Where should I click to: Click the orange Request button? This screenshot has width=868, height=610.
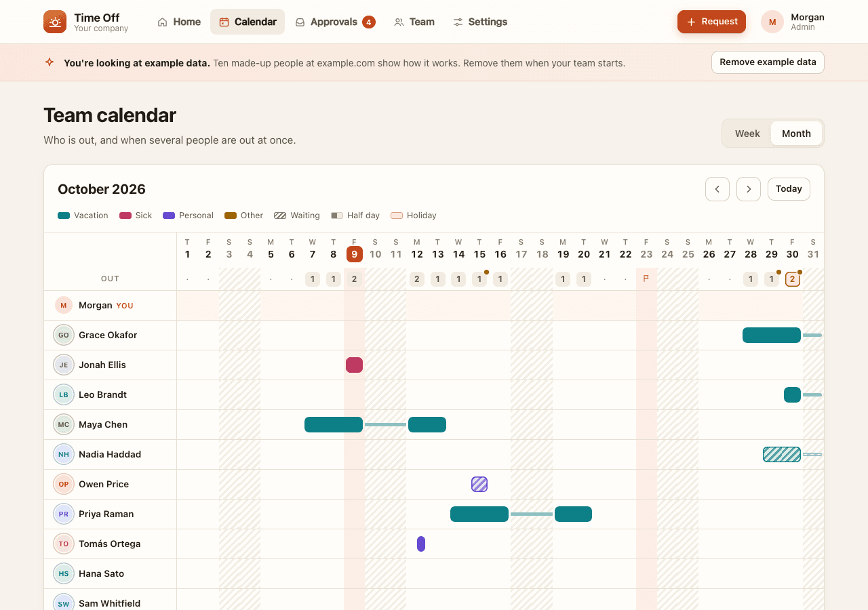click(711, 22)
